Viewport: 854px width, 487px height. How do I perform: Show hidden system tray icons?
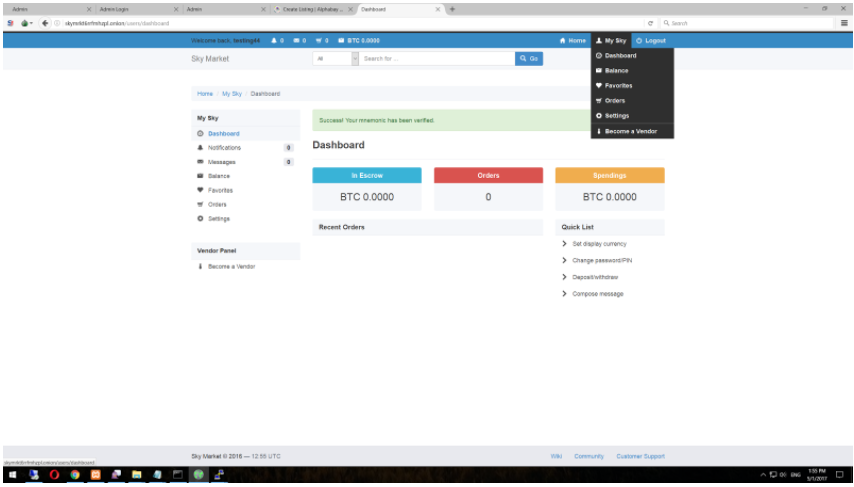(x=763, y=474)
